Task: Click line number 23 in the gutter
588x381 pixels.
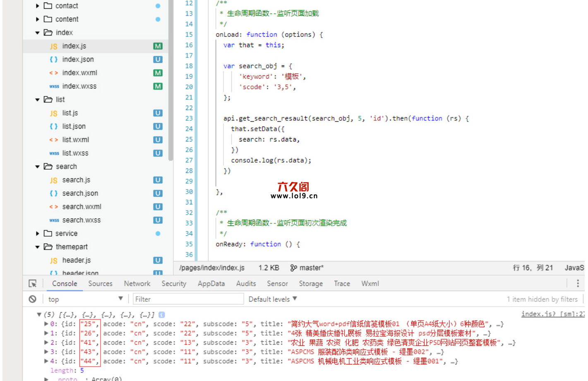Action: point(189,118)
